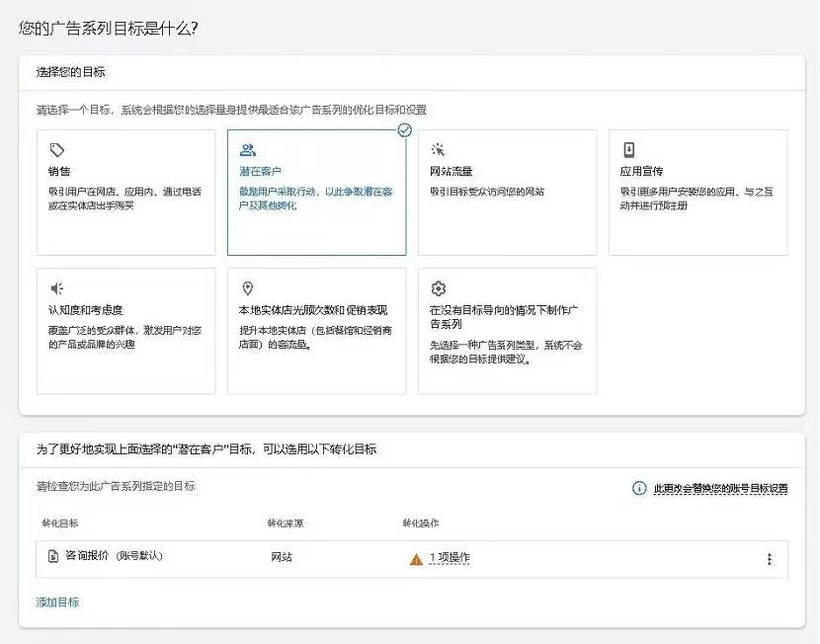This screenshot has height=644, width=820.
Task: Click the 添加目标 link
Action: (57, 602)
